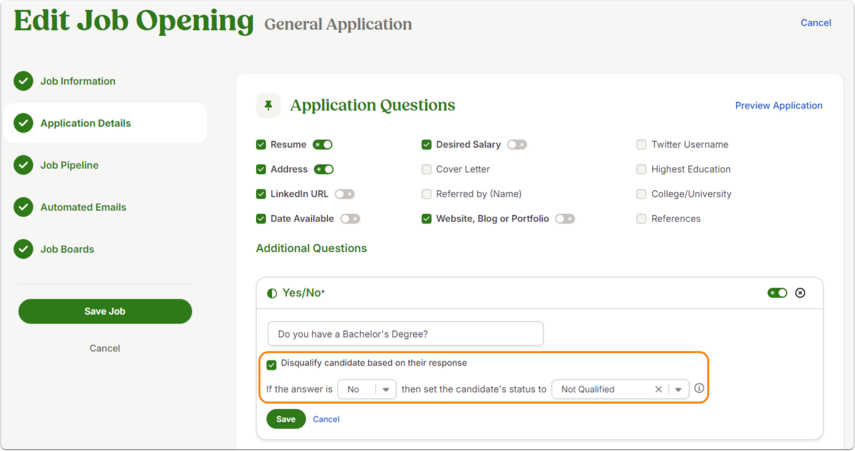
Task: Go to the Job Information step
Action: (x=77, y=81)
